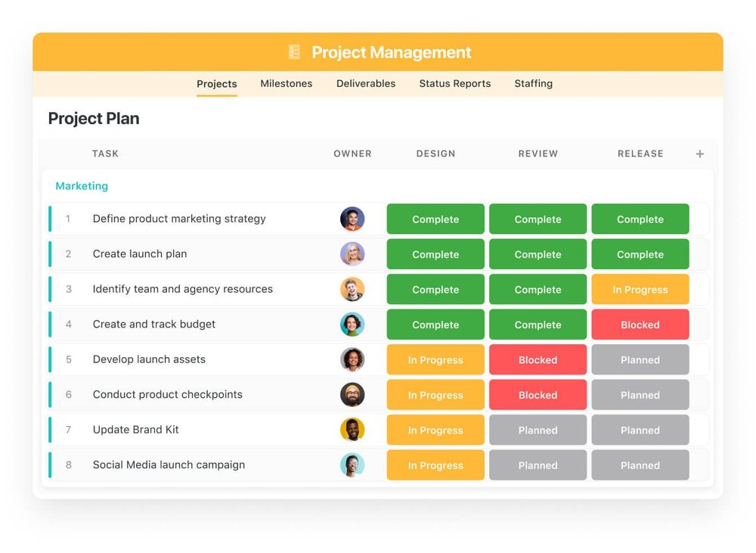
Task: Click the avatar on Create and track budget
Action: click(352, 324)
